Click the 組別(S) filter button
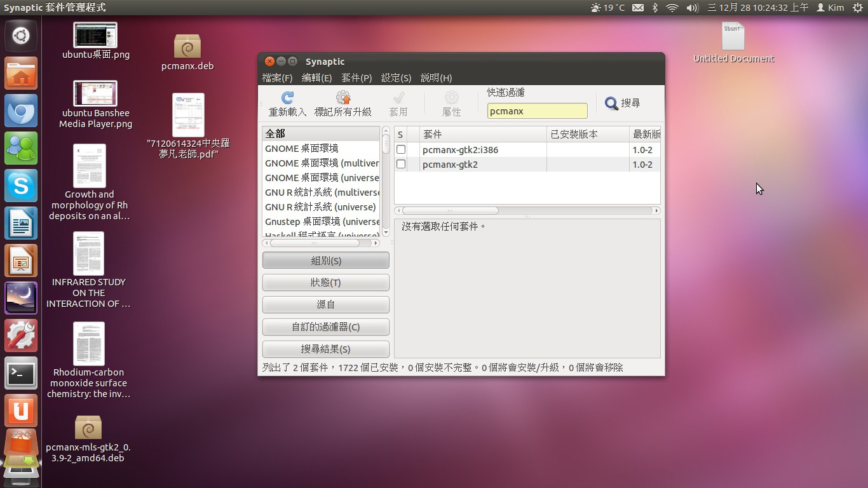 pos(326,261)
